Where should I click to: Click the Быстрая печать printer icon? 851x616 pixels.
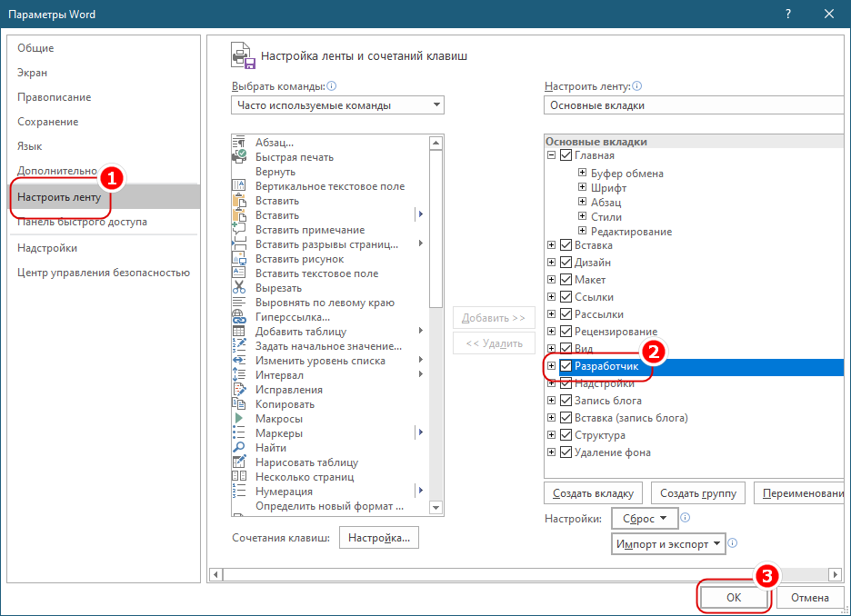click(239, 157)
